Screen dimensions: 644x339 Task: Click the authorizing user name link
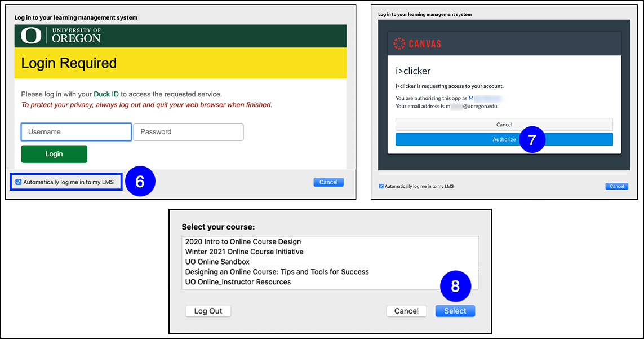(x=485, y=98)
